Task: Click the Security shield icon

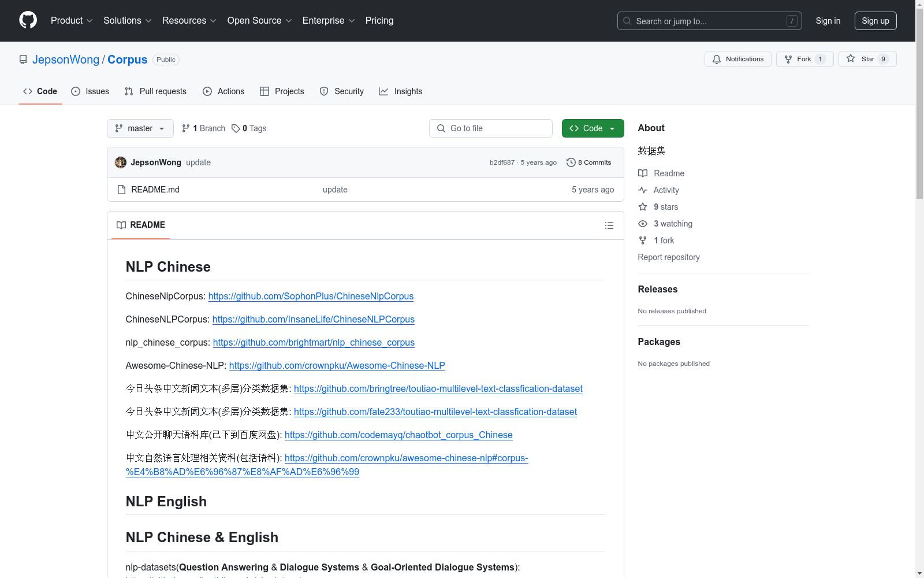Action: (324, 91)
